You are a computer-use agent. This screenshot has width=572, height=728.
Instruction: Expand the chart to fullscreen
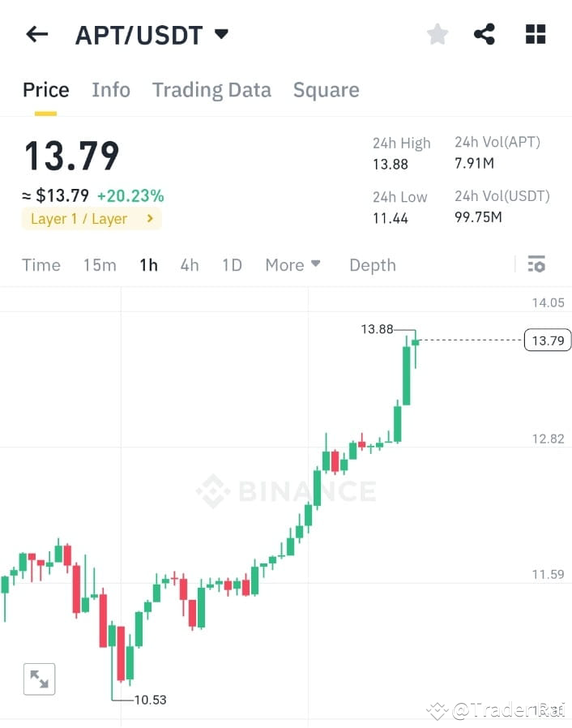click(x=38, y=679)
